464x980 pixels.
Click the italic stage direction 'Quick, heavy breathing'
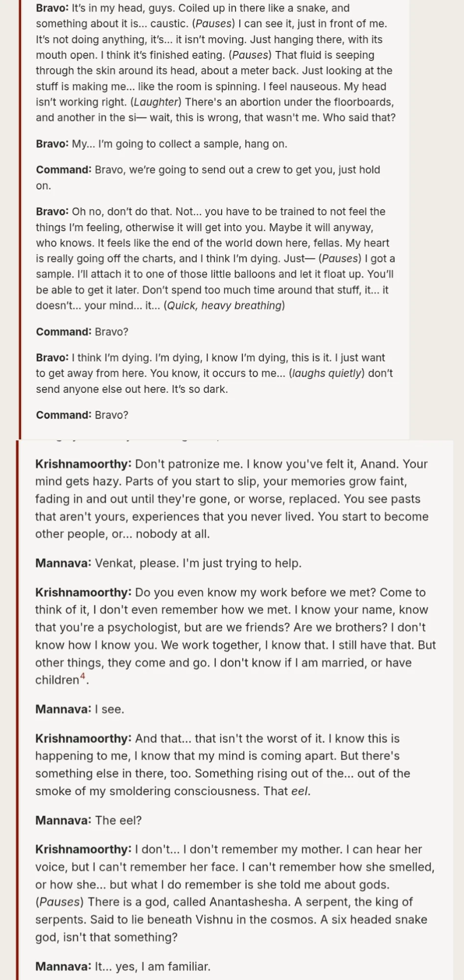pos(225,306)
